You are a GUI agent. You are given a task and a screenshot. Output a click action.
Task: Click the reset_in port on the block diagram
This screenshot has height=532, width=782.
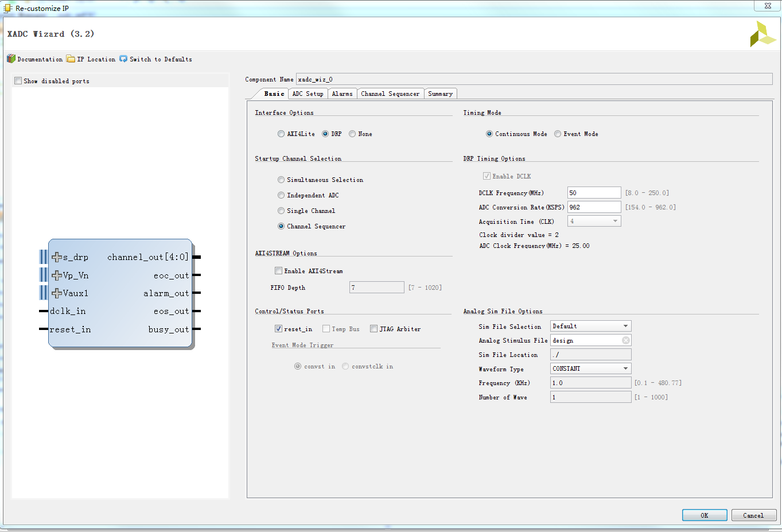point(70,329)
